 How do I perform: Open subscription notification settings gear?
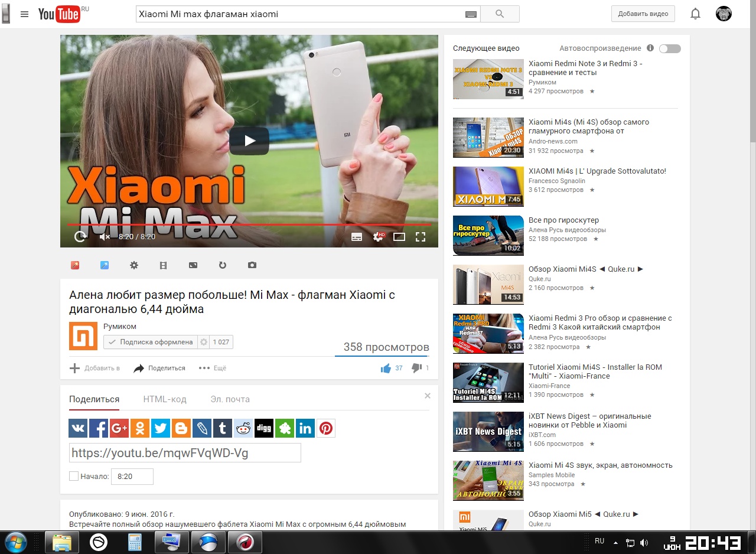pos(204,342)
